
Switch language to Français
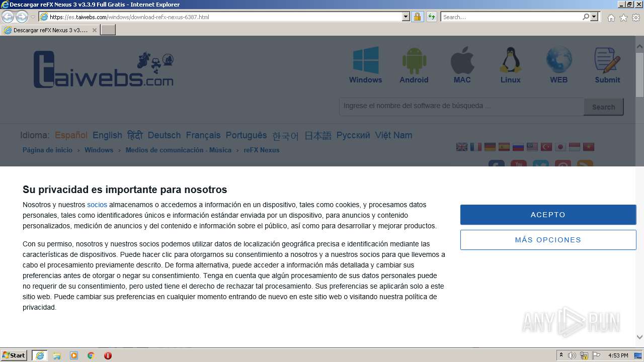coord(203,135)
